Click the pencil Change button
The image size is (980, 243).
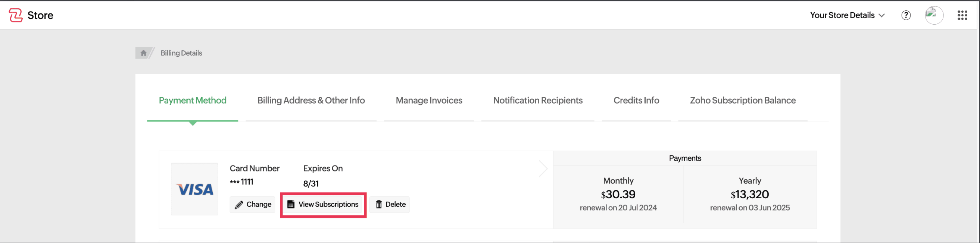point(253,205)
